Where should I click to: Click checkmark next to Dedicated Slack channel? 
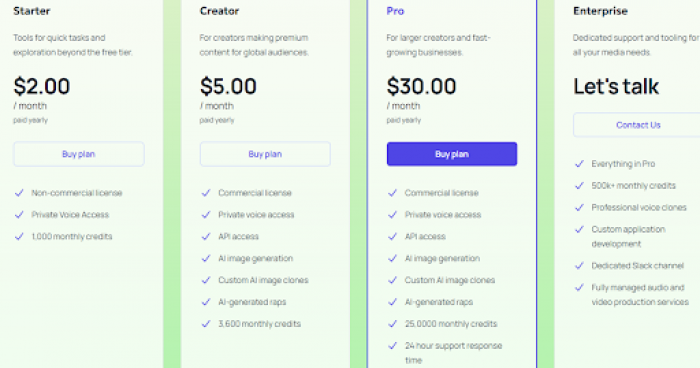[579, 266]
